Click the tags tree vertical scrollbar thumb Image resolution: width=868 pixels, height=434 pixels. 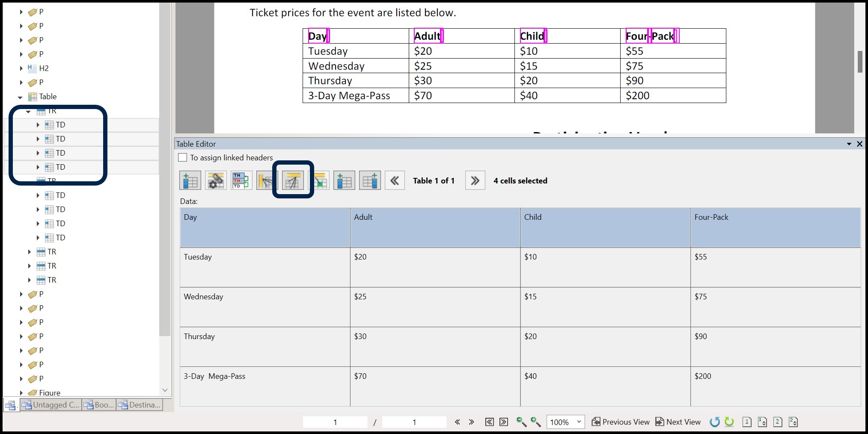pyautogui.click(x=165, y=169)
